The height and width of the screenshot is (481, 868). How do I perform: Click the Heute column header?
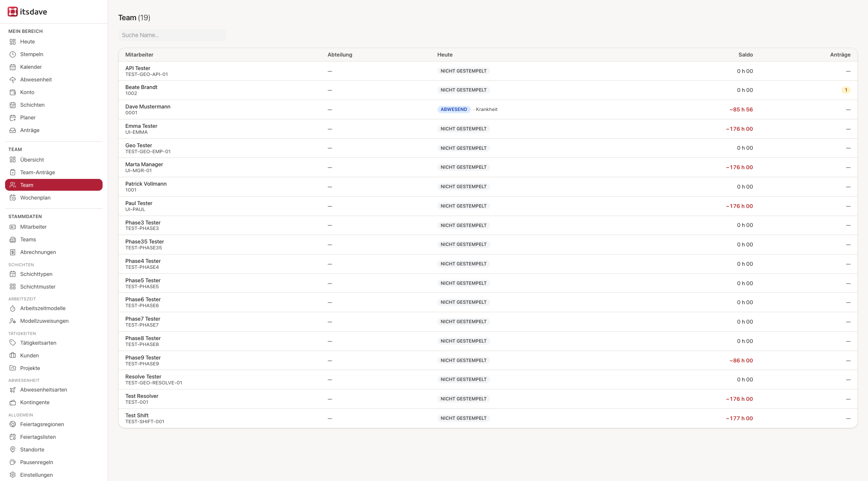(445, 55)
